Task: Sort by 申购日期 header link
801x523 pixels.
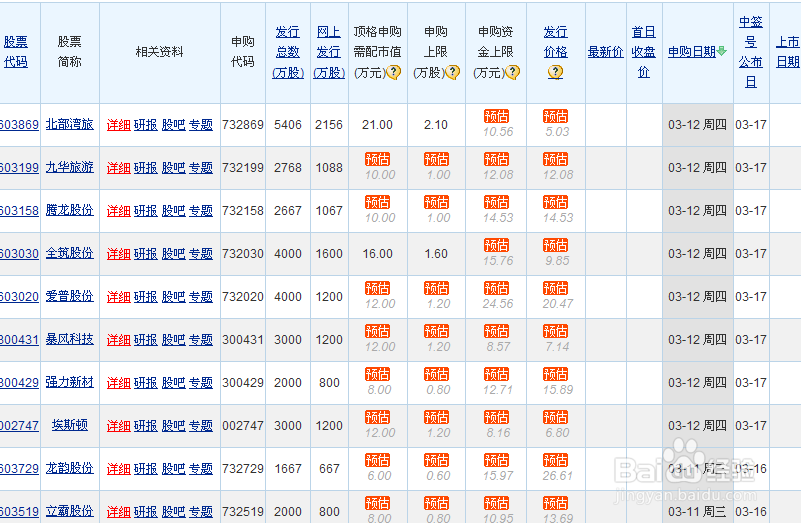Action: pyautogui.click(x=692, y=52)
